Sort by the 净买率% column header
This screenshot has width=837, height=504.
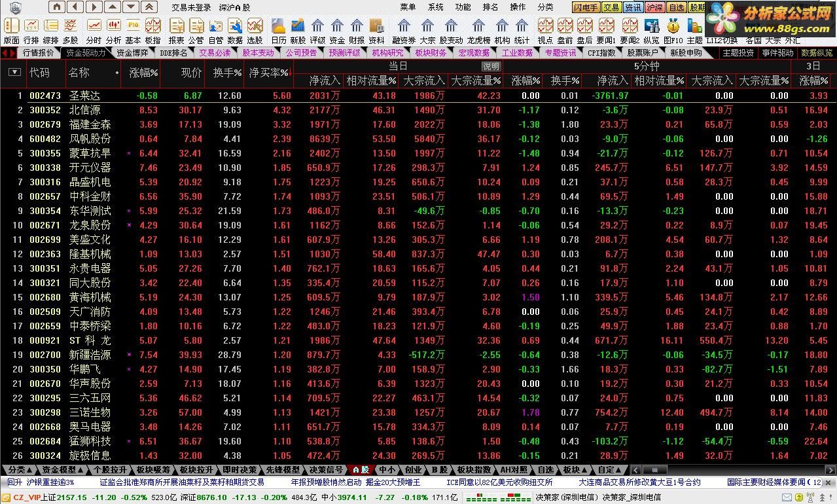268,73
